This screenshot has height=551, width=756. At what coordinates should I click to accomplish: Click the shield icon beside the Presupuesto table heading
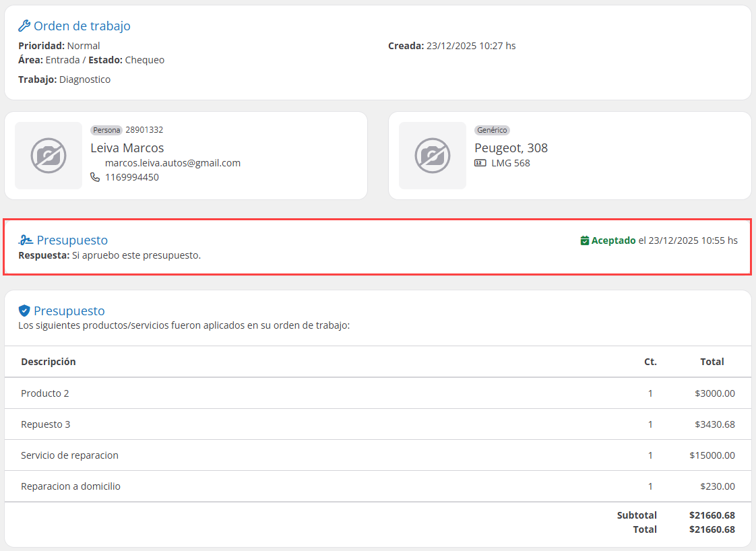[x=24, y=311]
